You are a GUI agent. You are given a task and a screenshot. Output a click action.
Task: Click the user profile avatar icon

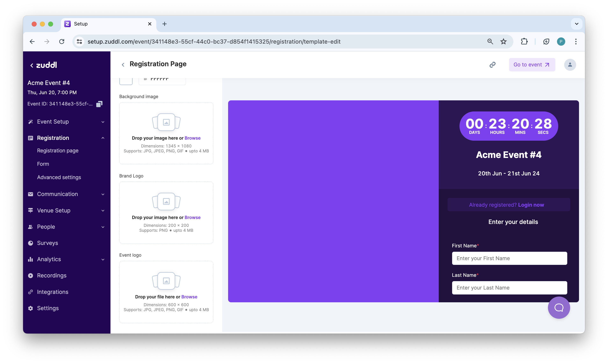coord(570,65)
